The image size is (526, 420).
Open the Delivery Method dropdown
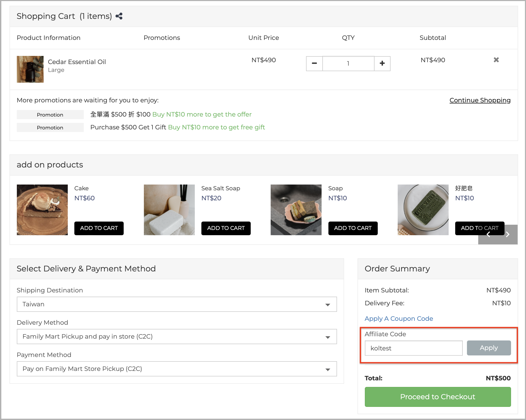tap(177, 336)
